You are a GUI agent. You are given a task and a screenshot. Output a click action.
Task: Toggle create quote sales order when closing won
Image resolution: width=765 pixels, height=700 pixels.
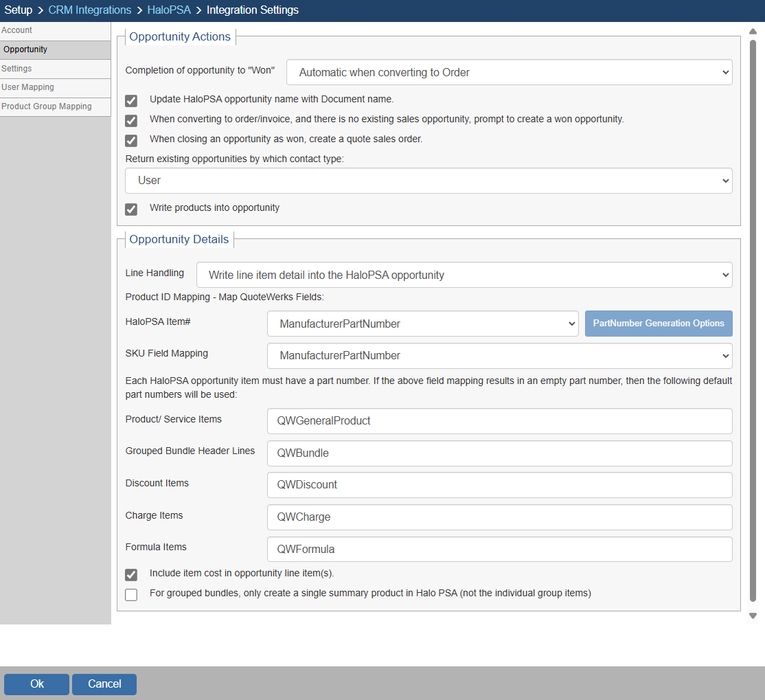131,141
